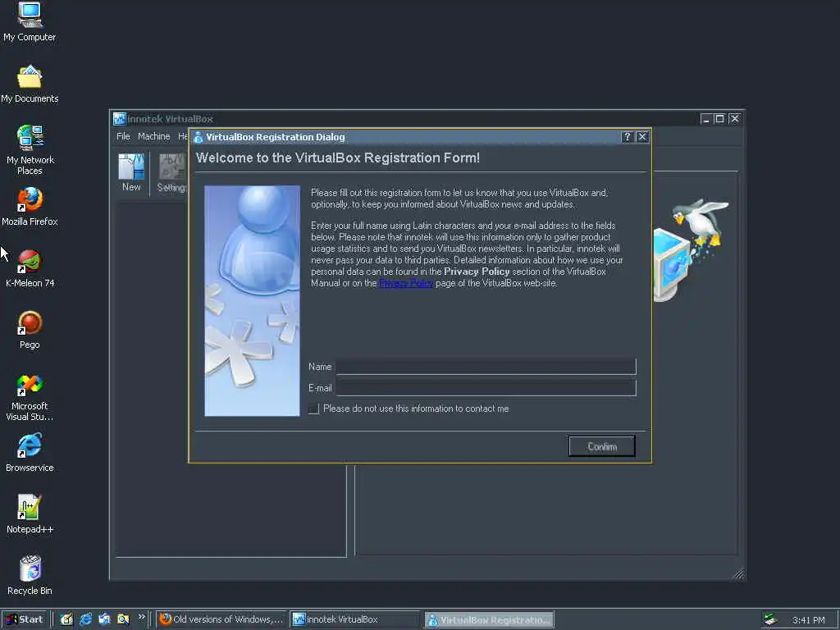Click the third quick launch icon
This screenshot has width=840, height=630.
pos(104,619)
